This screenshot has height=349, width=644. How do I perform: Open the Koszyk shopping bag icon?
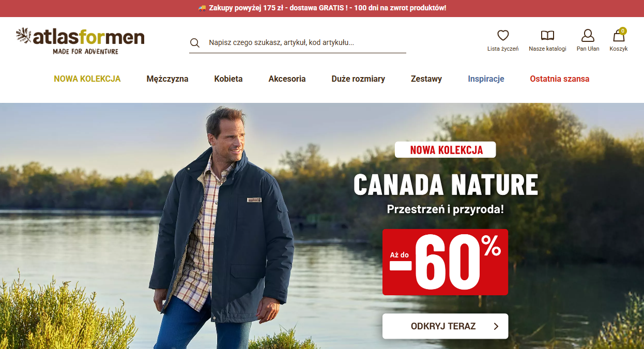(619, 35)
